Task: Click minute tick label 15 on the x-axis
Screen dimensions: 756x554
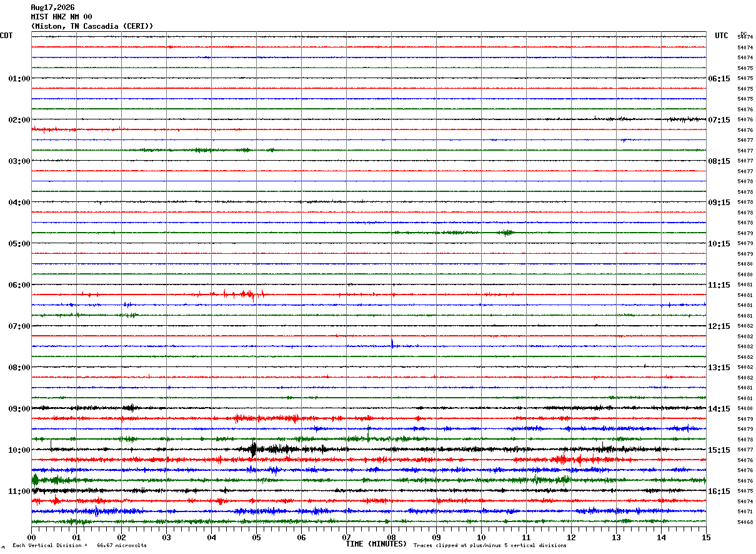Action: tap(706, 537)
